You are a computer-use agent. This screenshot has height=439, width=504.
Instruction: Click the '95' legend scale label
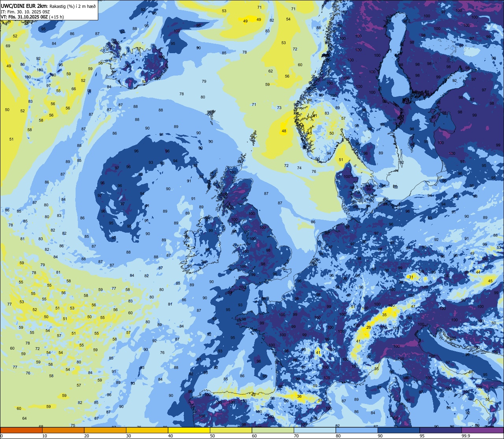coord(422,436)
